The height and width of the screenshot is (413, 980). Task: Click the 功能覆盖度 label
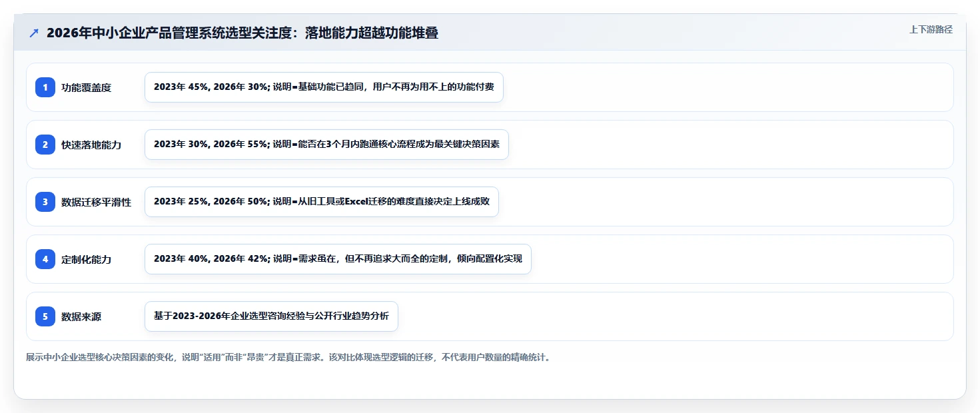86,87
